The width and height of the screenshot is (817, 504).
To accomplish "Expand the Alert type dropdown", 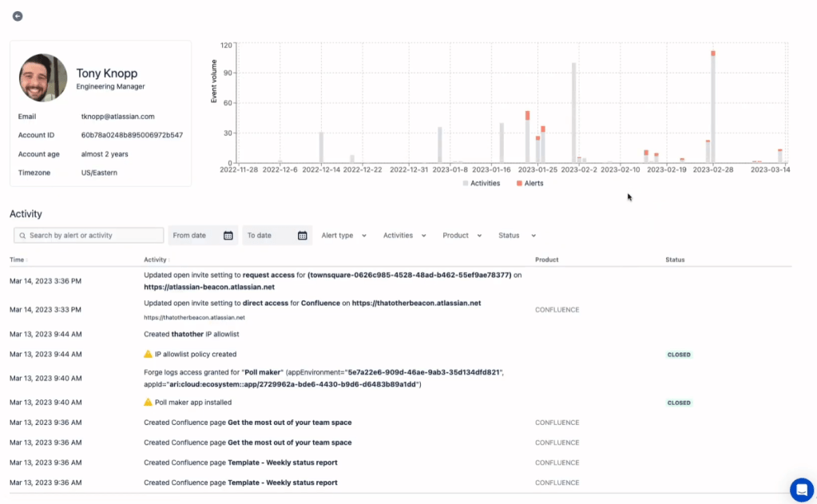I will (343, 236).
